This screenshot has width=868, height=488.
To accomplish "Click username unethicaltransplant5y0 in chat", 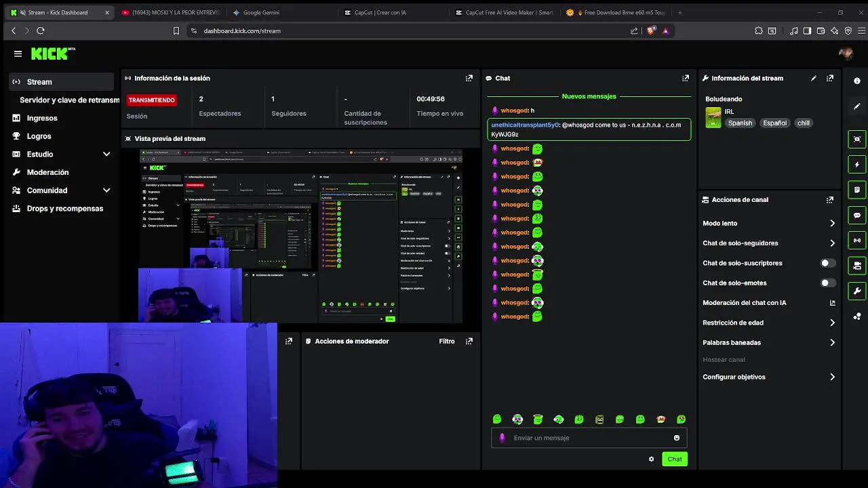I will coord(525,125).
